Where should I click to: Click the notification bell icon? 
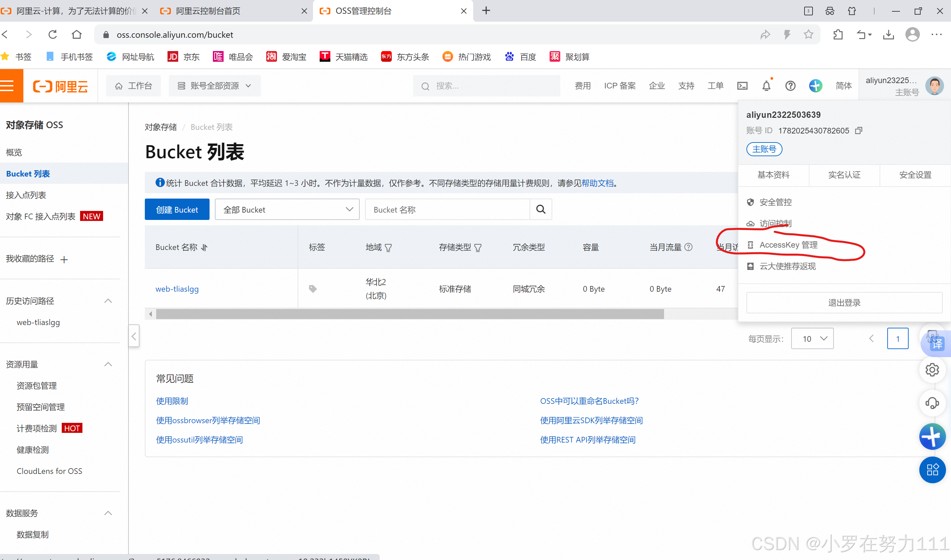pos(766,86)
